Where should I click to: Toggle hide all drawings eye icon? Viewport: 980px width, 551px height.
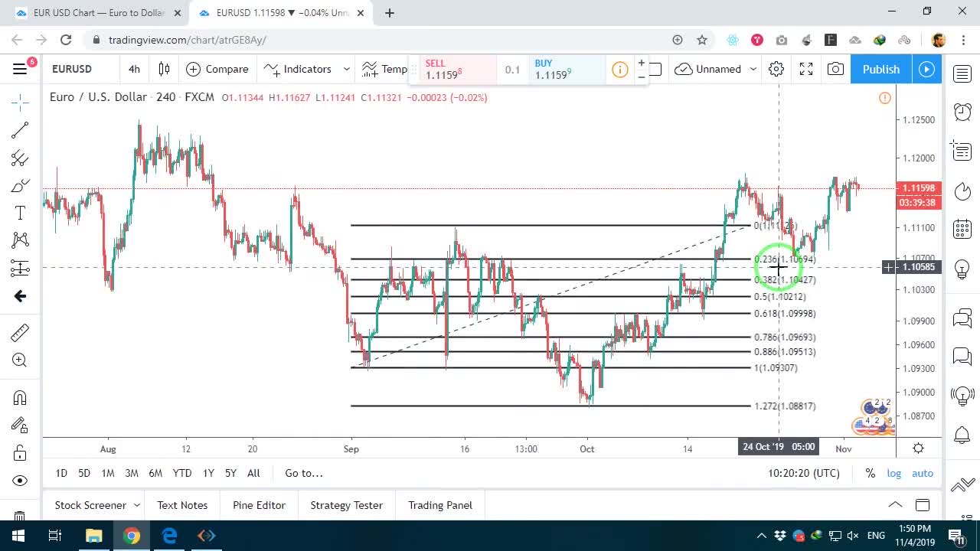click(20, 481)
